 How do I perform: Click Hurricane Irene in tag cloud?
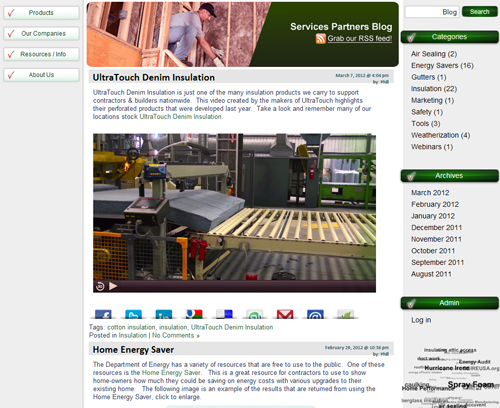click(447, 368)
